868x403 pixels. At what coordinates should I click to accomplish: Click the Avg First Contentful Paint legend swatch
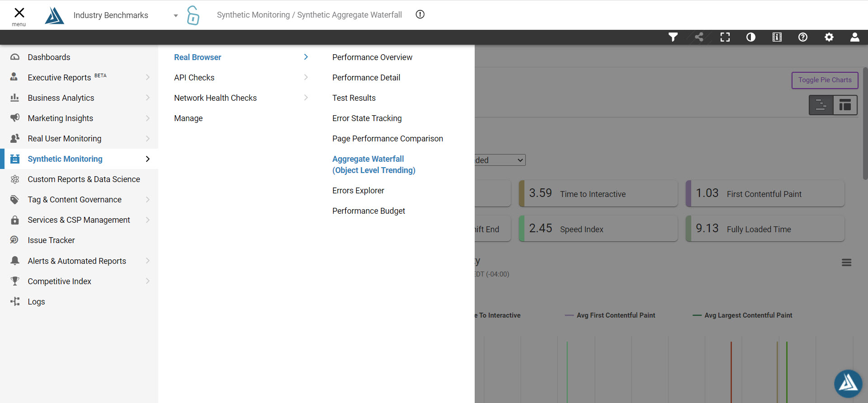(x=569, y=315)
